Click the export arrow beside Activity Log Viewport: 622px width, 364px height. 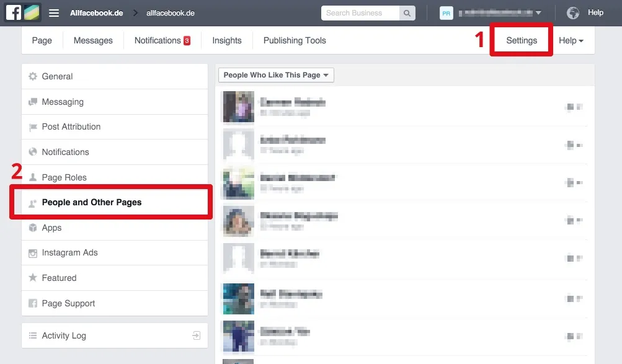pyautogui.click(x=196, y=335)
